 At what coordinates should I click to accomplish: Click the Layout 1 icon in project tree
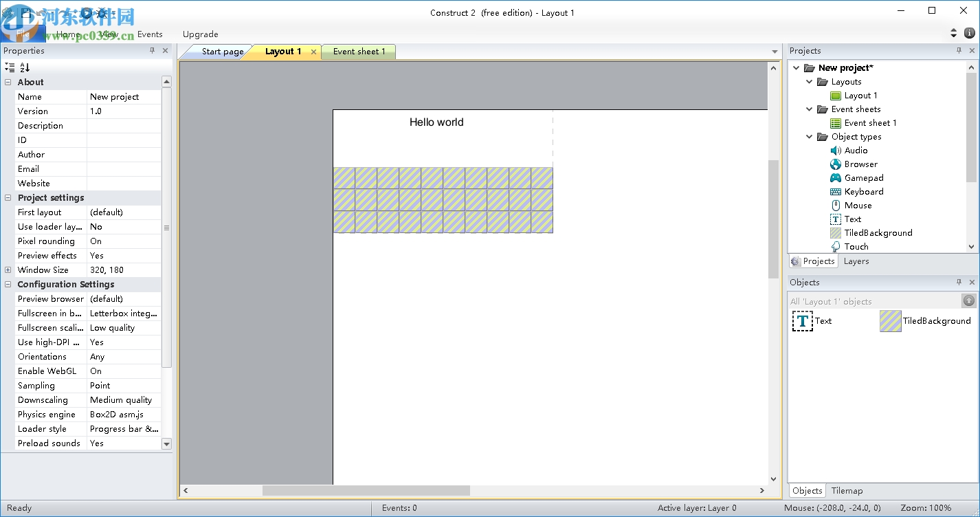click(836, 96)
